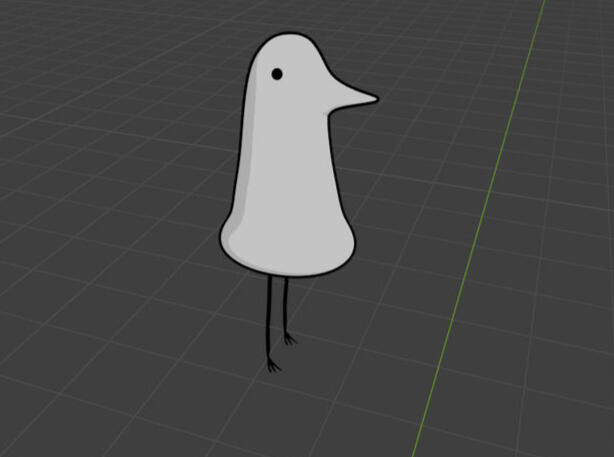Click the bird's longer front leg
614x457 pixels.
[269, 317]
